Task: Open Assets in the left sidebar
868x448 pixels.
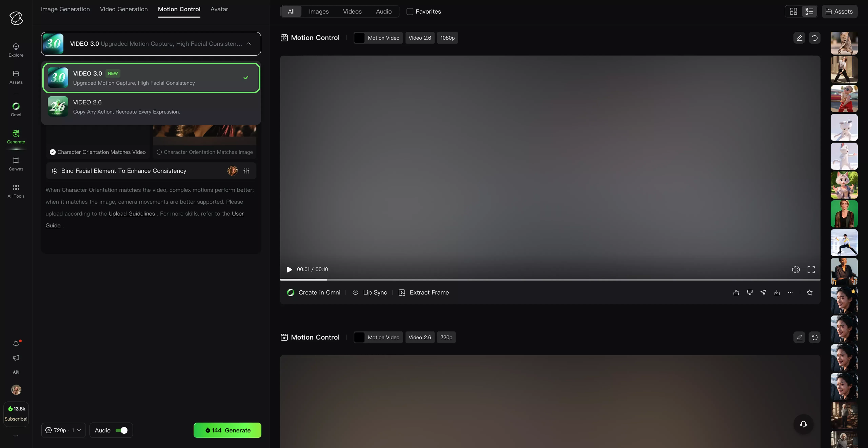Action: point(16,77)
